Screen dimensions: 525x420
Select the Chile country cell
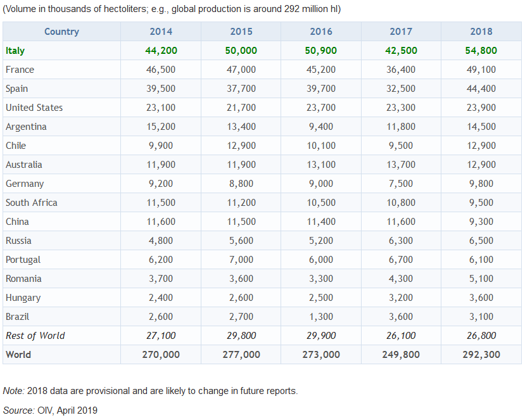click(16, 146)
